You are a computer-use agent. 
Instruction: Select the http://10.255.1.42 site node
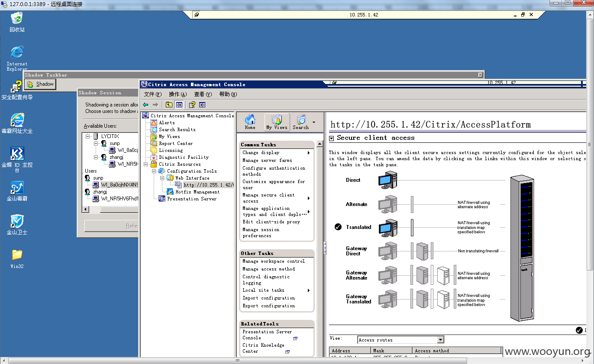pyautogui.click(x=209, y=185)
